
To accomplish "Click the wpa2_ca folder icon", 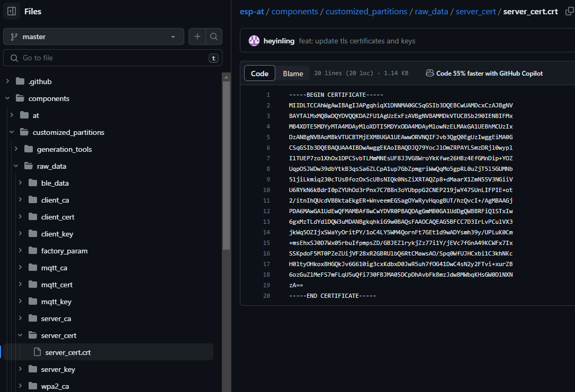I will pyautogui.click(x=33, y=386).
